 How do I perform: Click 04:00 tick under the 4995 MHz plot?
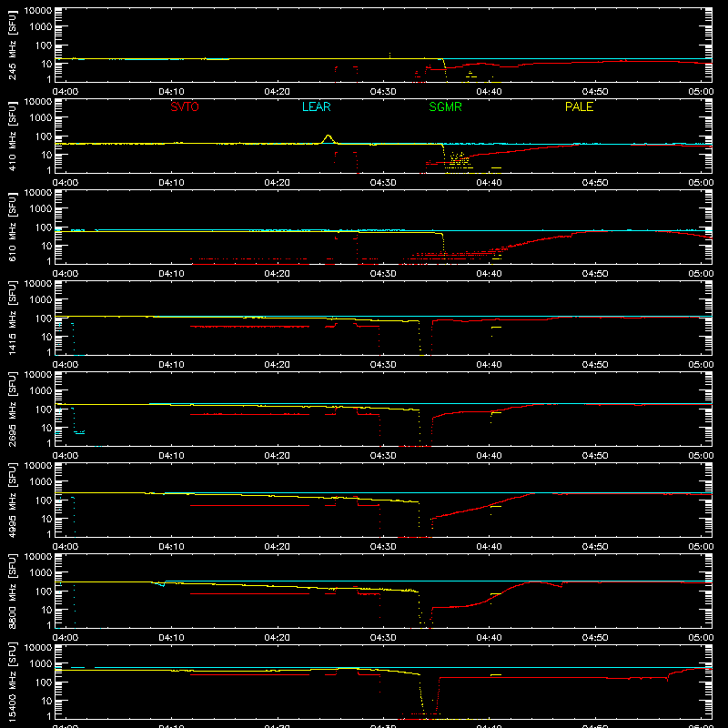(x=65, y=547)
